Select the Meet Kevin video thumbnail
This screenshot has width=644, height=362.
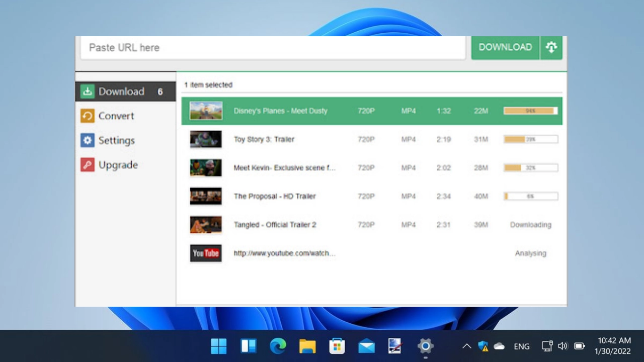(206, 168)
